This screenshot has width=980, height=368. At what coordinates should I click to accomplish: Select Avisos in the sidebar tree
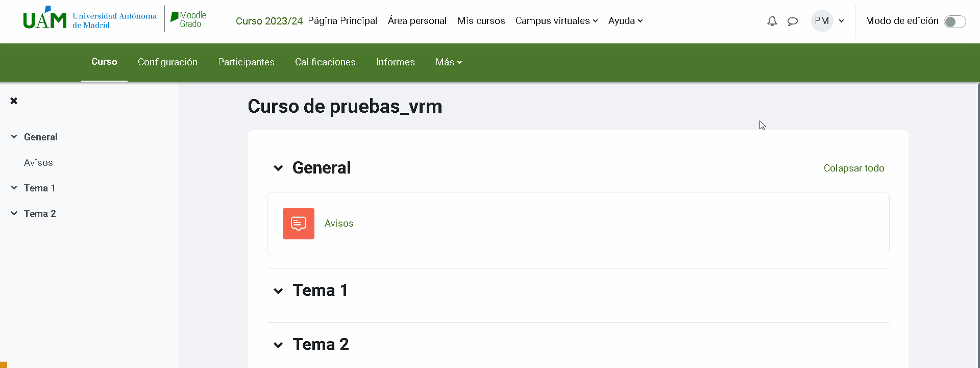(38, 162)
